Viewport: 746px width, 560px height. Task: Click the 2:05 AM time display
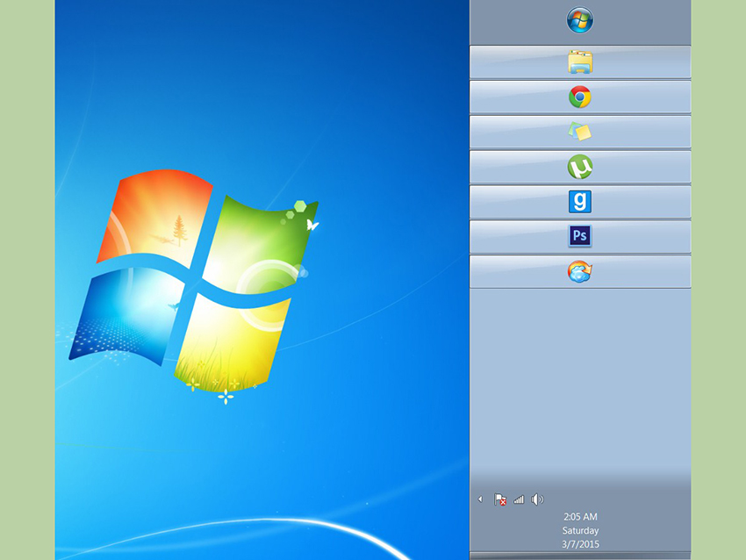pos(578,515)
